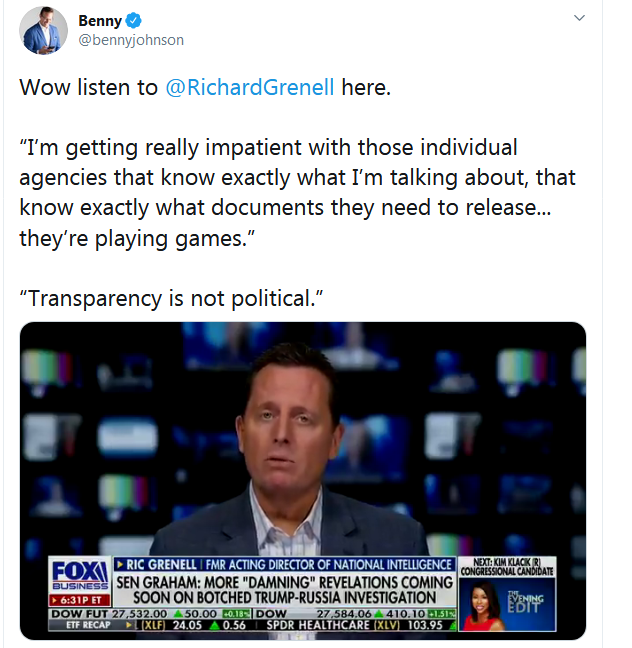Click the 6:31P ET time badge
Image resolution: width=632 pixels, height=648 pixels.
coord(80,600)
